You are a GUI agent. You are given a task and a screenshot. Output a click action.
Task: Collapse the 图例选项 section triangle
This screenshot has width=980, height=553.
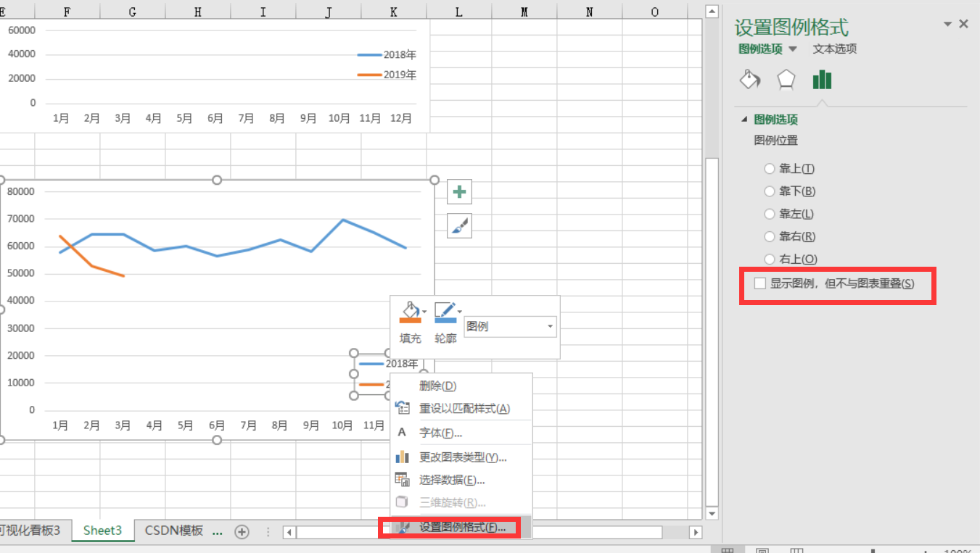tap(744, 120)
